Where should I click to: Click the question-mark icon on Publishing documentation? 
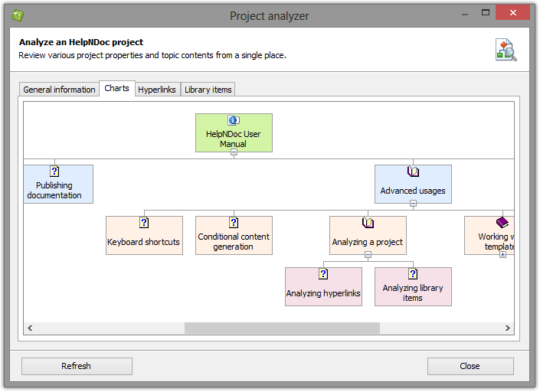click(54, 171)
